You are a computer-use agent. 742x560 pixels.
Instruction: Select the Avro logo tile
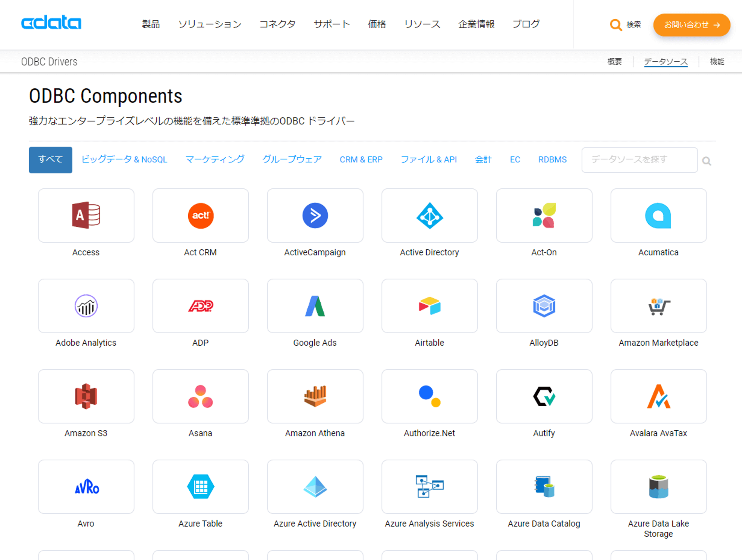click(86, 486)
